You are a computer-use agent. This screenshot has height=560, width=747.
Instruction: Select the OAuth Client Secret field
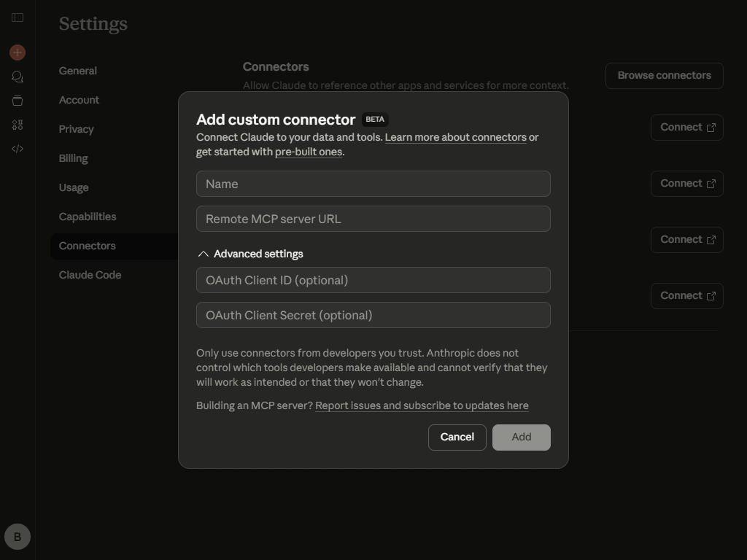373,315
